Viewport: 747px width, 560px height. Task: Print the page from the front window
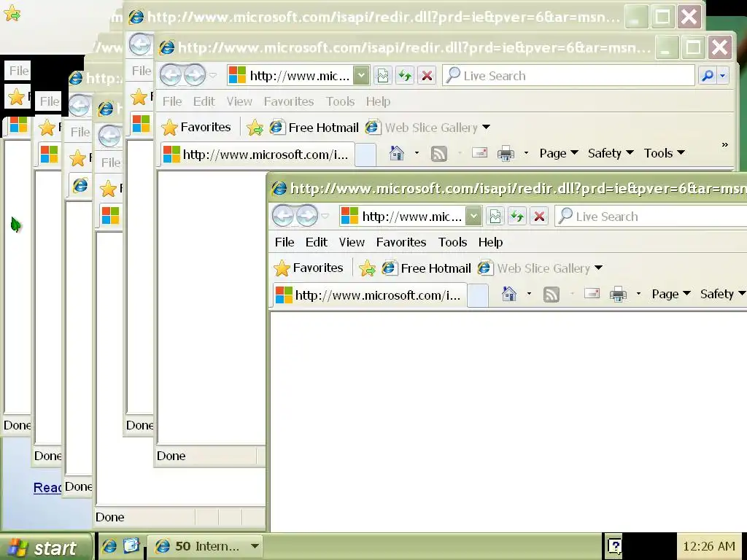(x=618, y=295)
